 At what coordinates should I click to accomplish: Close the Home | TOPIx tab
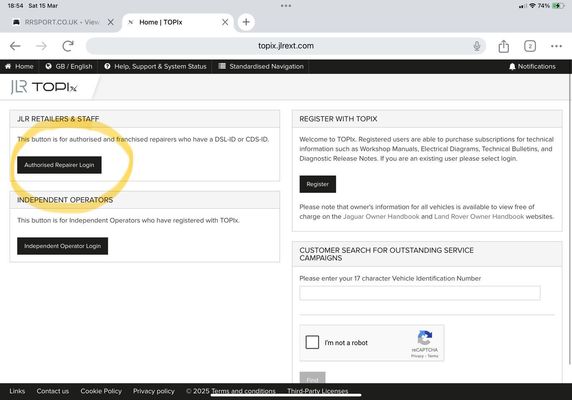[x=225, y=22]
